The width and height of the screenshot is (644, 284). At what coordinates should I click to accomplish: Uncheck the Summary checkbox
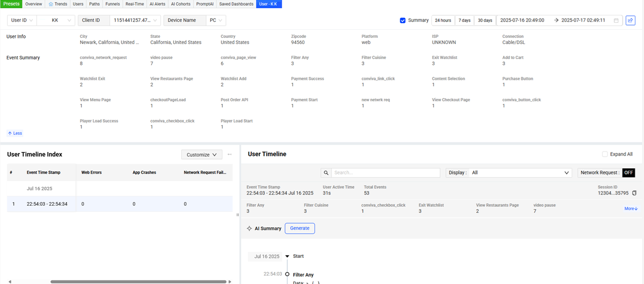(x=403, y=20)
